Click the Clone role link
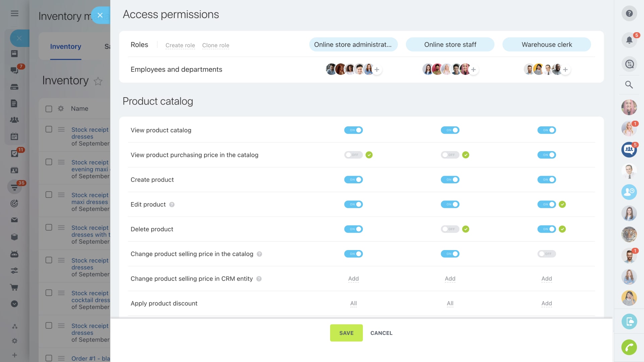The width and height of the screenshot is (644, 362). click(x=216, y=45)
